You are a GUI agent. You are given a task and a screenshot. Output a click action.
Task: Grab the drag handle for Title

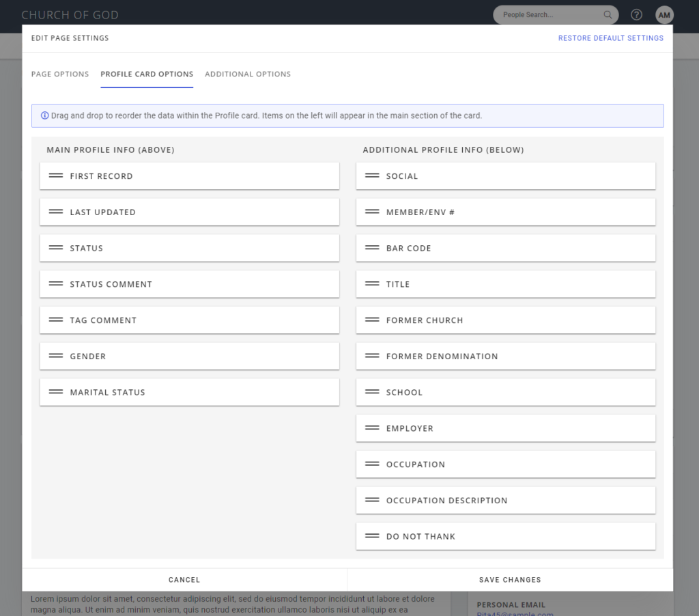click(372, 283)
